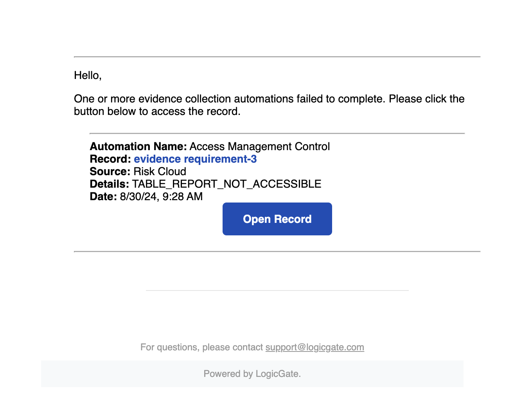Click the TABLE_REPORT_NOT_ACCESSIBLE error text
The height and width of the screenshot is (398, 532).
tap(227, 184)
